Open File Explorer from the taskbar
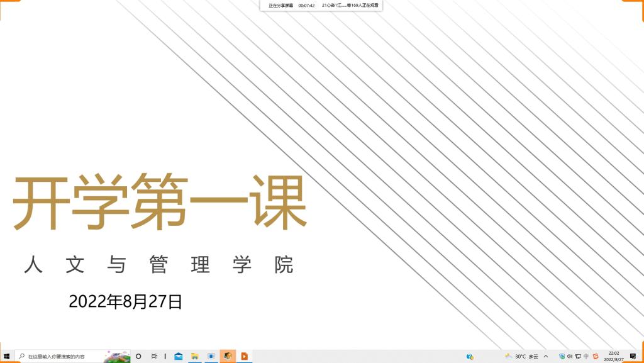644x363 pixels. pyautogui.click(x=195, y=356)
